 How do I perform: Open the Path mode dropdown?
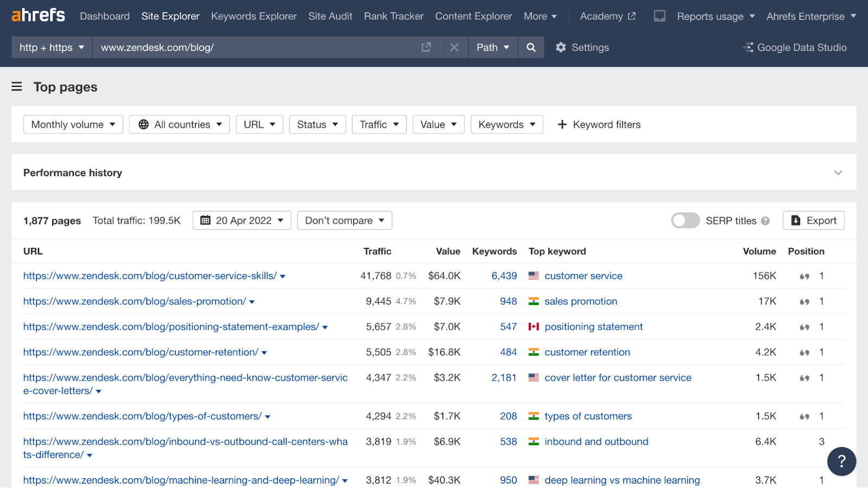pyautogui.click(x=493, y=48)
